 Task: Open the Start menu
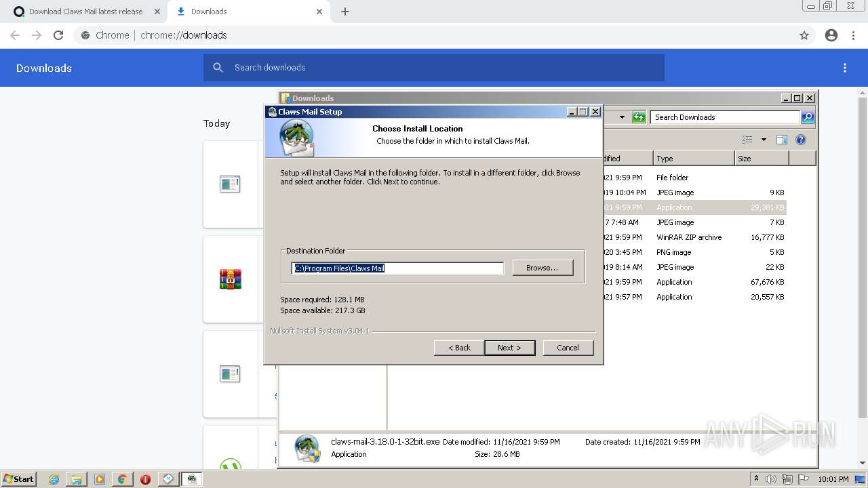click(x=18, y=479)
